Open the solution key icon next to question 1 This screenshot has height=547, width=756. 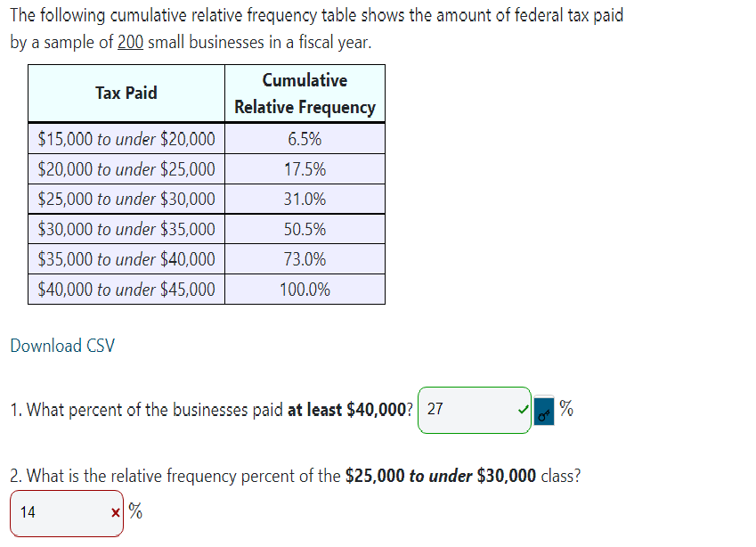[x=543, y=412]
